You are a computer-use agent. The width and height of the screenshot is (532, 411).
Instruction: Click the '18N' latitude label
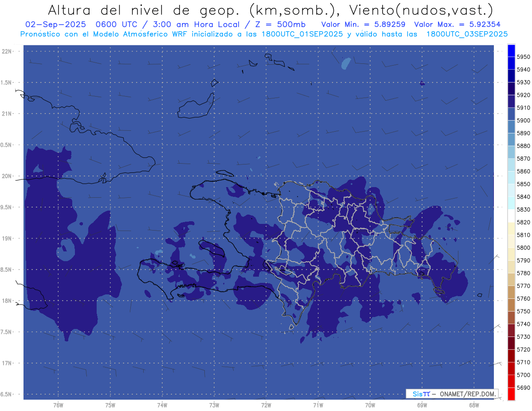(7, 301)
